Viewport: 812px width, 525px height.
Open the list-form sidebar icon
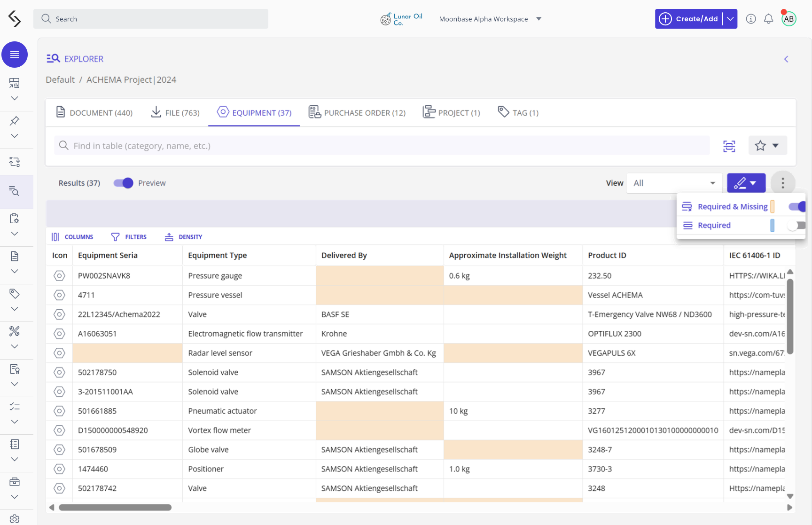coord(15,444)
